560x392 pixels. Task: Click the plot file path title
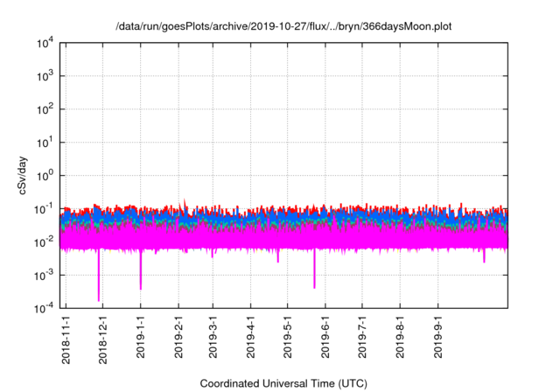coord(284,26)
